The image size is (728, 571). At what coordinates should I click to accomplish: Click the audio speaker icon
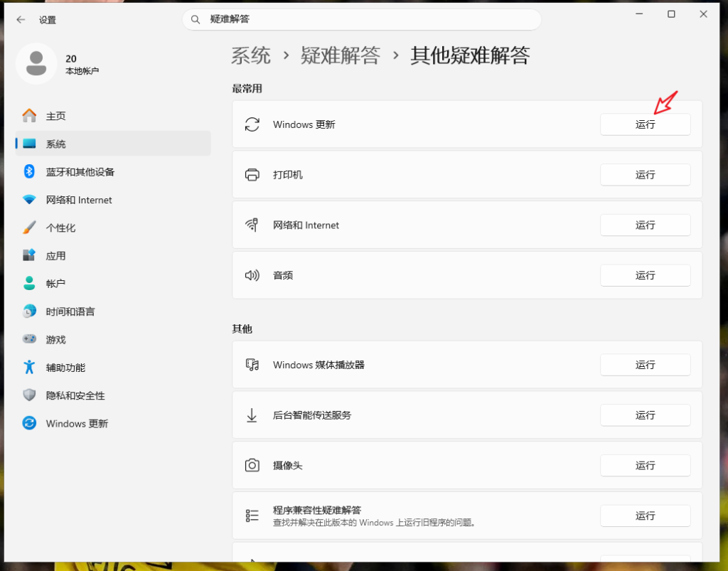coord(252,275)
